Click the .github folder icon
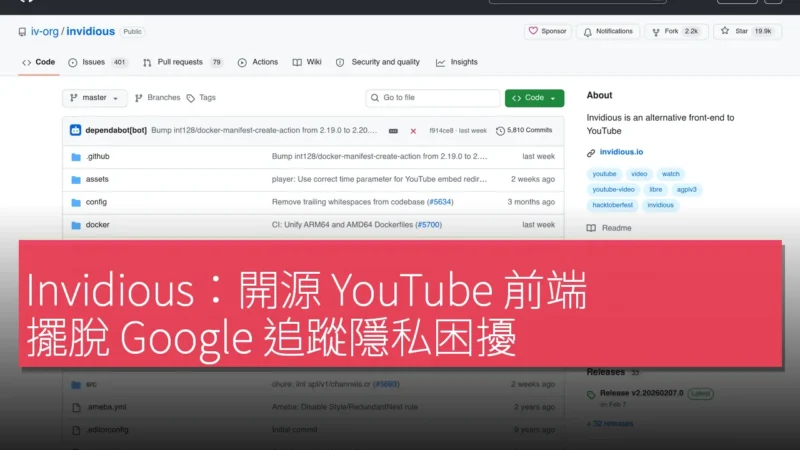Screen dimensions: 800x450 [76, 157]
